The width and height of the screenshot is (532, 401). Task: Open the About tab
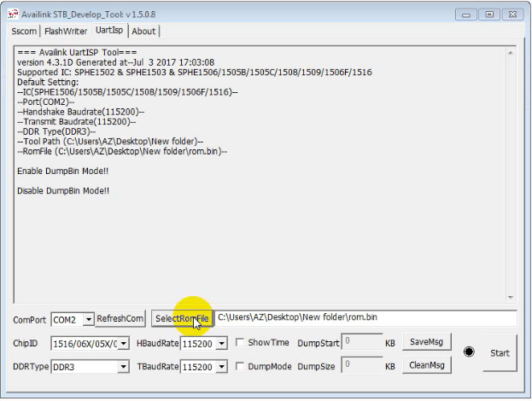(x=143, y=32)
